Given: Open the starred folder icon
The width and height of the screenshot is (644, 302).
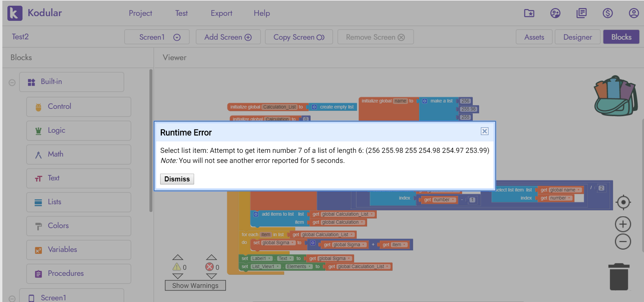Looking at the screenshot, I should coord(529,13).
